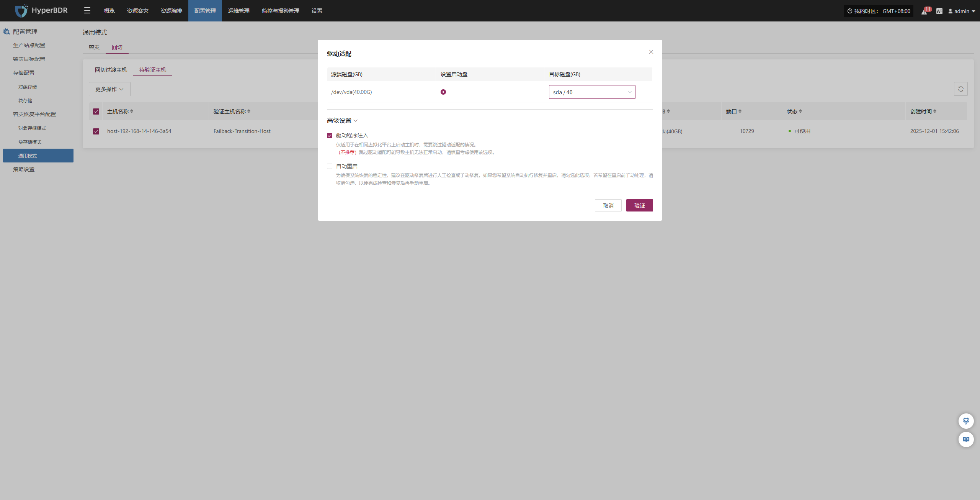Image resolution: width=980 pixels, height=500 pixels.
Task: Open admin user menu
Action: point(962,11)
